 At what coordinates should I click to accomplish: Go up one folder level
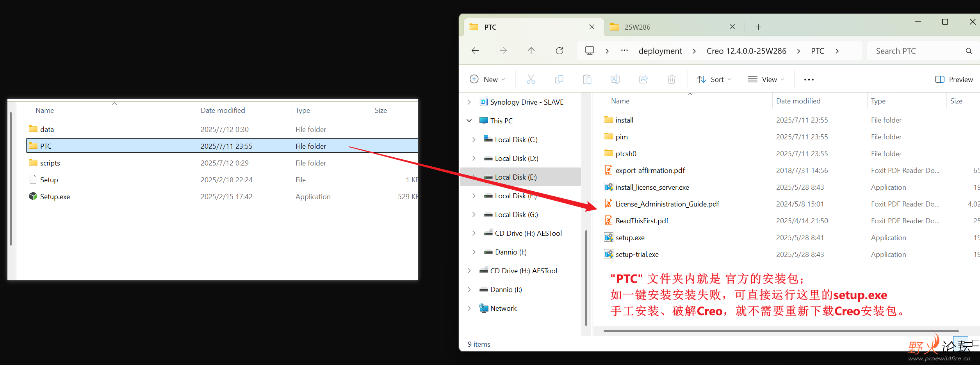coord(531,51)
